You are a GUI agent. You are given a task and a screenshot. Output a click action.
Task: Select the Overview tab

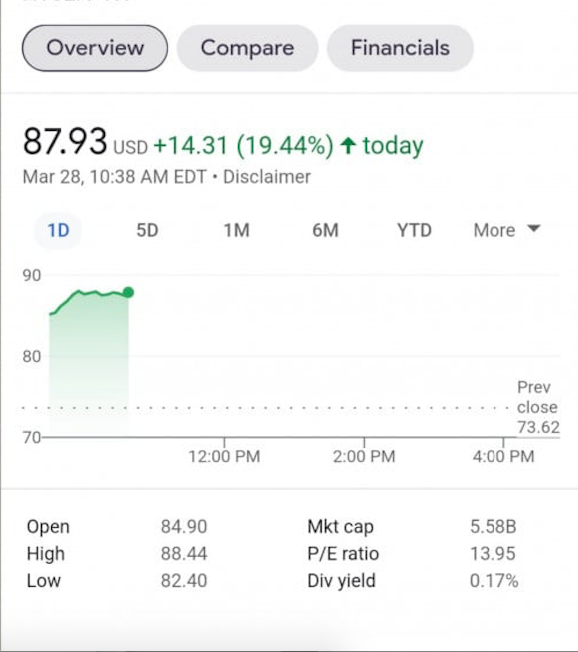pyautogui.click(x=95, y=48)
